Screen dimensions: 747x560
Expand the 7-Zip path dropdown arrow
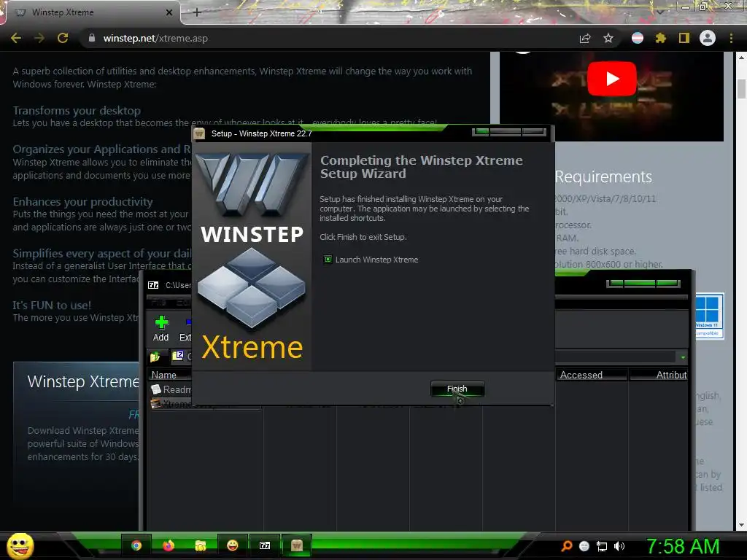pyautogui.click(x=683, y=357)
